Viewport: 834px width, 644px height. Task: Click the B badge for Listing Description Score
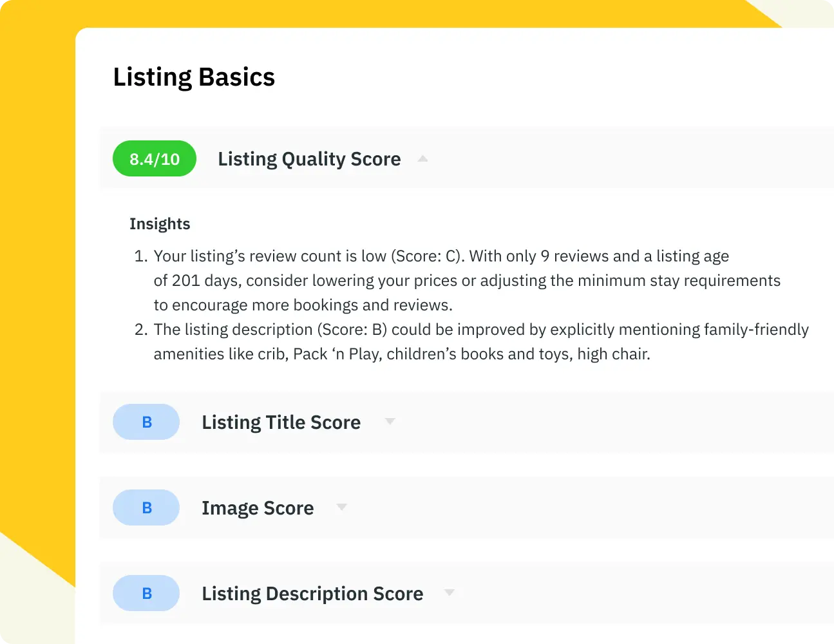[x=146, y=593]
